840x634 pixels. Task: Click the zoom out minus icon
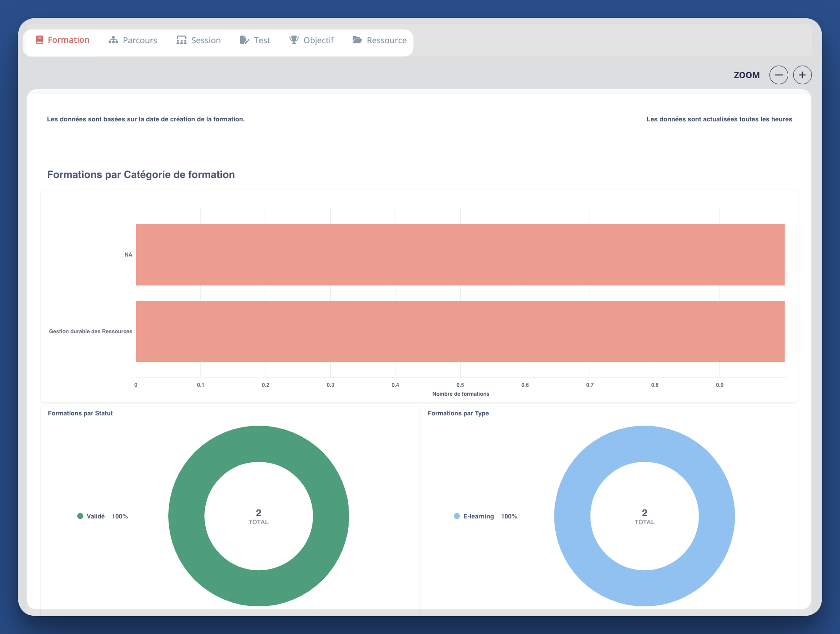779,75
